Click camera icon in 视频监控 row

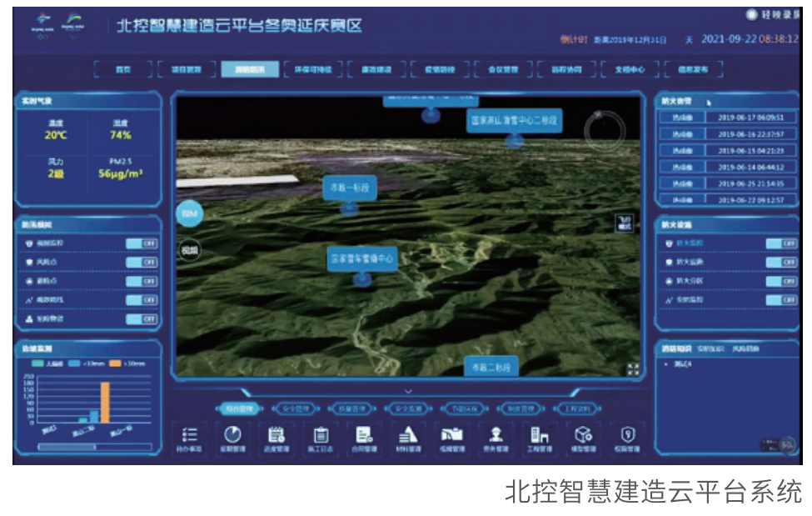[29, 243]
